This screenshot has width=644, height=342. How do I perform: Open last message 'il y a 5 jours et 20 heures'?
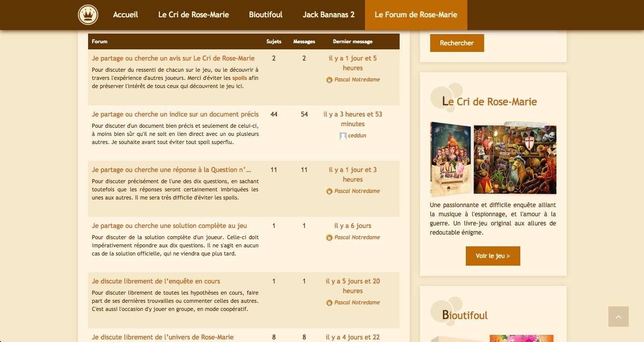coord(353,286)
